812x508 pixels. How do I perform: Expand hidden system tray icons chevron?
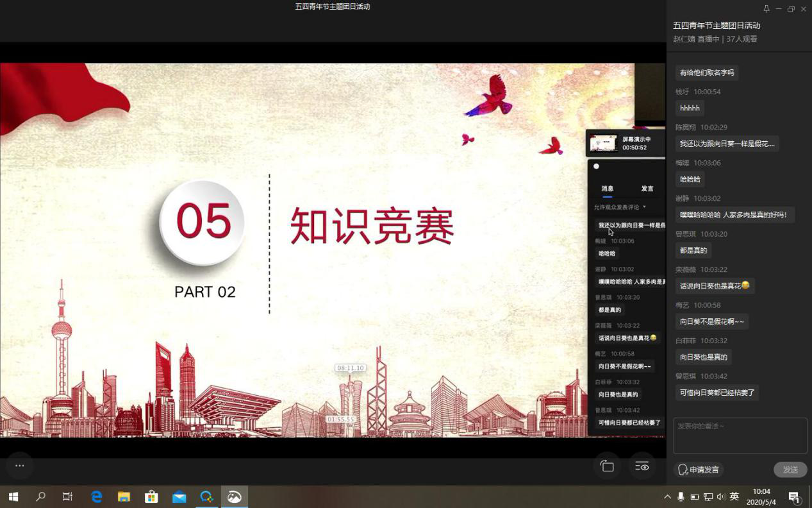coord(667,496)
